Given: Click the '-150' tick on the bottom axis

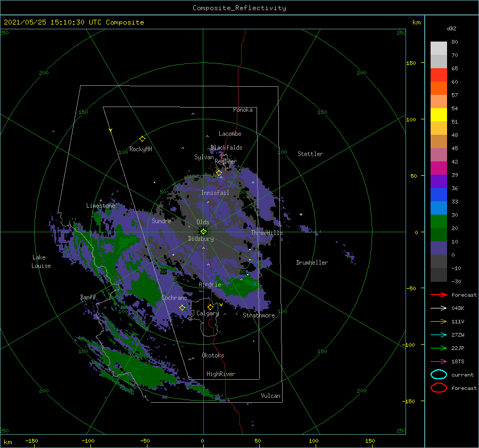Looking at the screenshot, I should click(31, 441).
